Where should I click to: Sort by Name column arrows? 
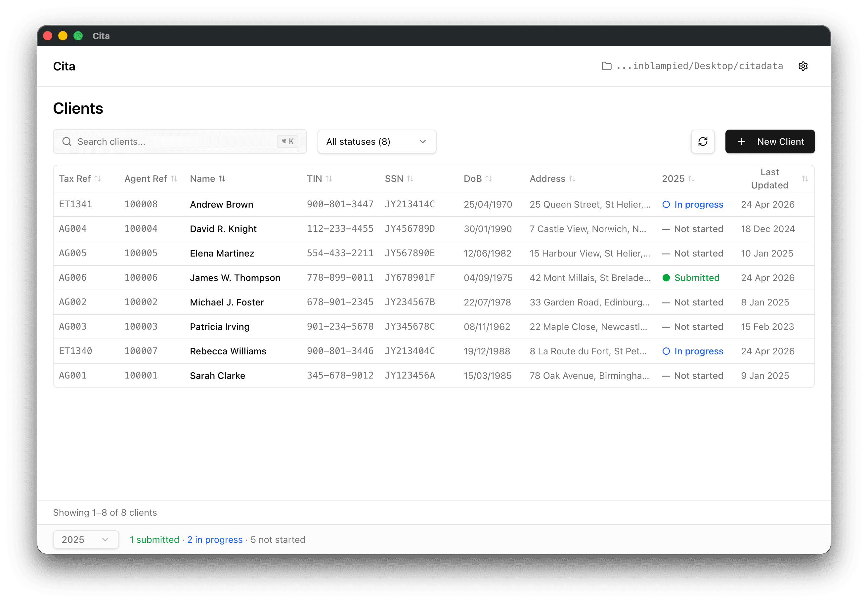click(x=222, y=179)
